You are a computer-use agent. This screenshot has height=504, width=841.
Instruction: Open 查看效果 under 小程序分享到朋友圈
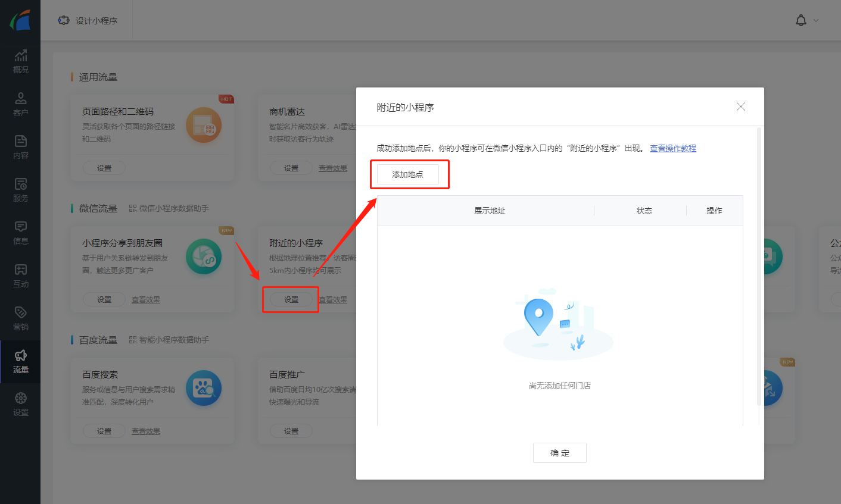[146, 299]
